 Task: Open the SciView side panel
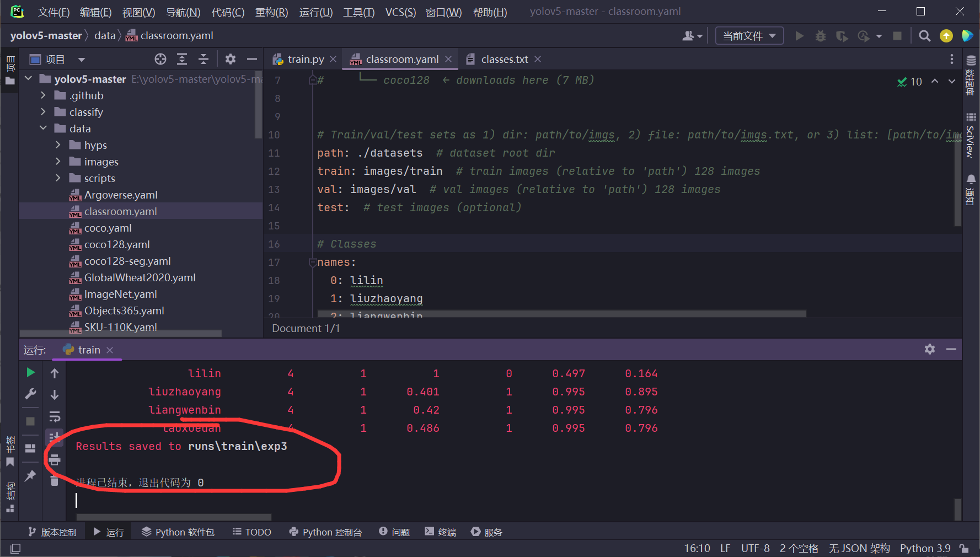point(971,135)
